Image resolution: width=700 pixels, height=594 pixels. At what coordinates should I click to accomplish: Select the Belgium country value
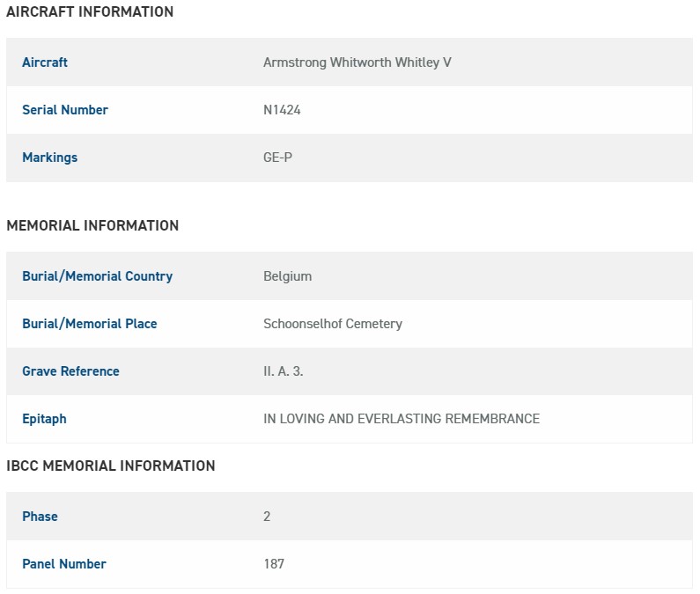(x=287, y=276)
